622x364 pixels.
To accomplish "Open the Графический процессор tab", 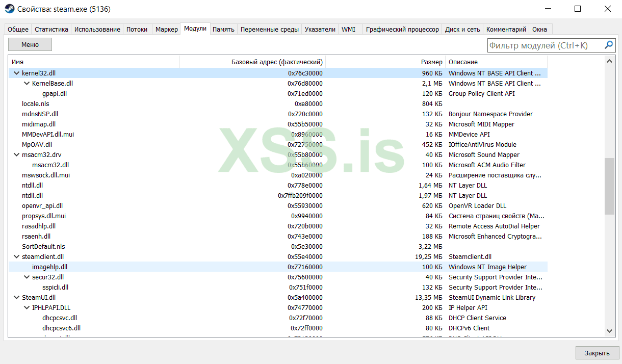I will pos(402,30).
